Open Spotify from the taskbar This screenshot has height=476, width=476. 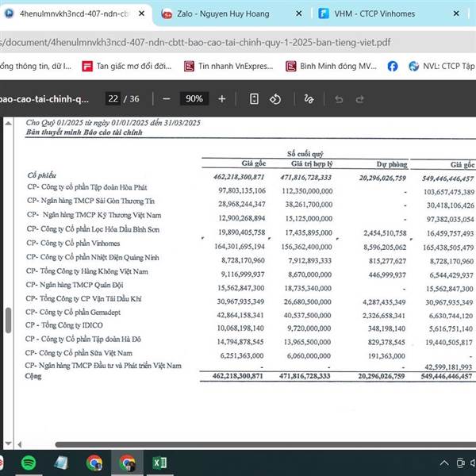click(29, 463)
